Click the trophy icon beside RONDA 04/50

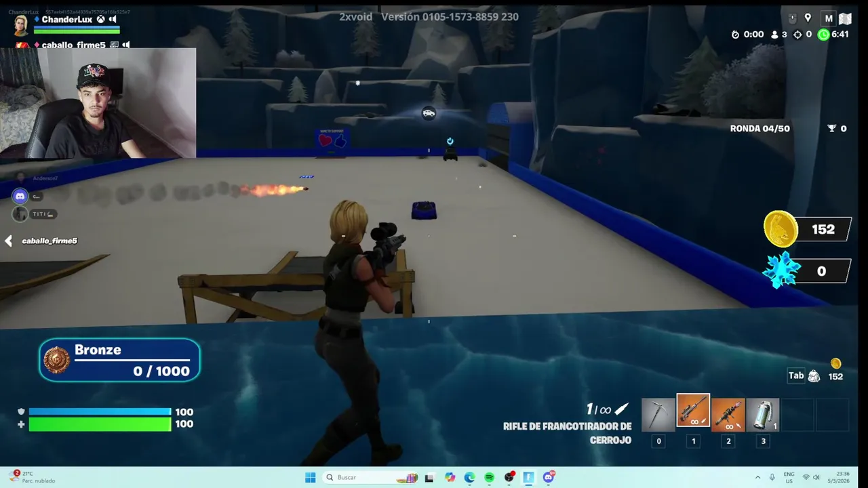[x=832, y=129]
